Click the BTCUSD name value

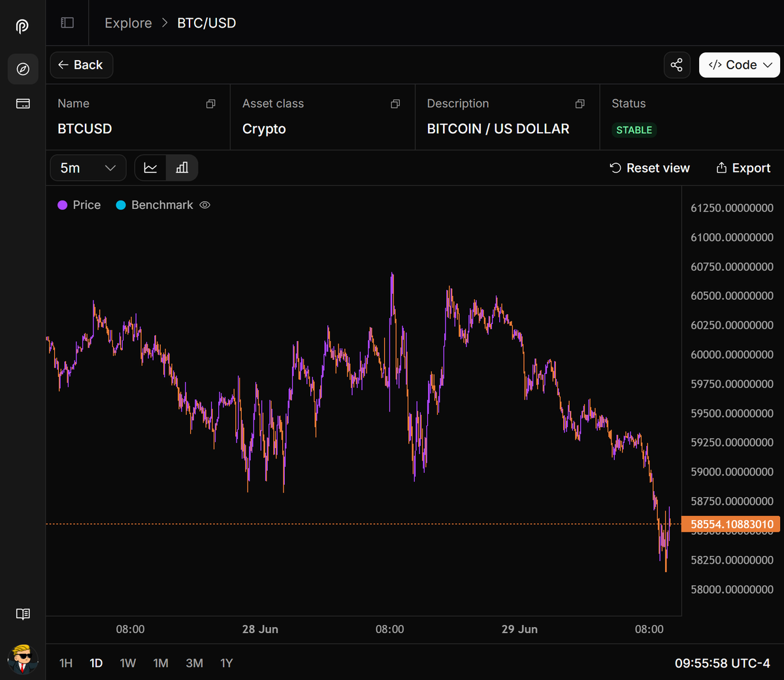click(84, 129)
